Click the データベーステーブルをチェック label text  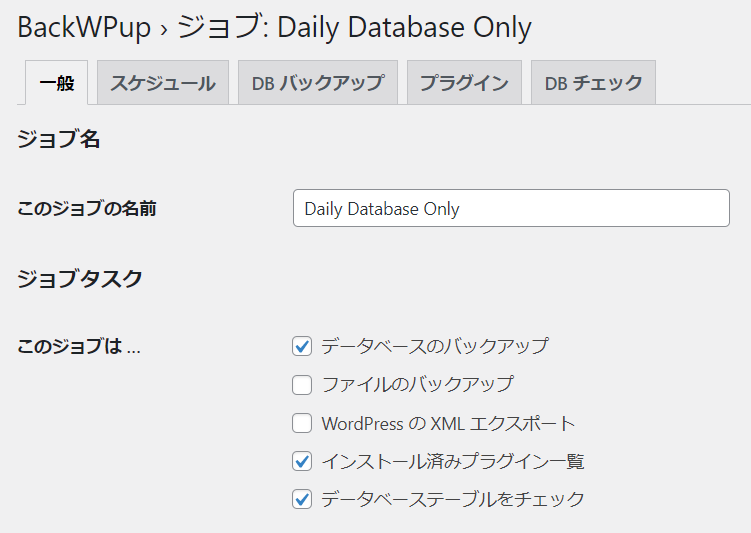tap(453, 499)
